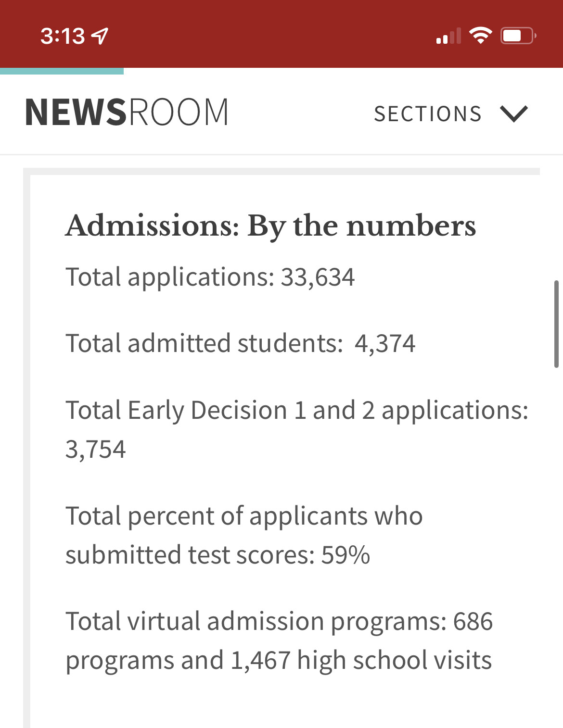Open the NEWSROOM home logo
Viewport: 563px width, 728px height.
point(127,112)
